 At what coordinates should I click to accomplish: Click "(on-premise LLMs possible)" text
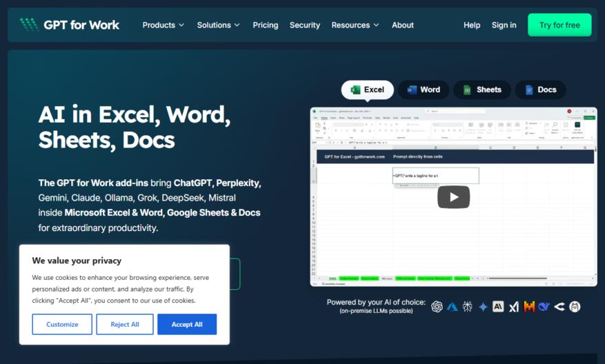pyautogui.click(x=376, y=311)
